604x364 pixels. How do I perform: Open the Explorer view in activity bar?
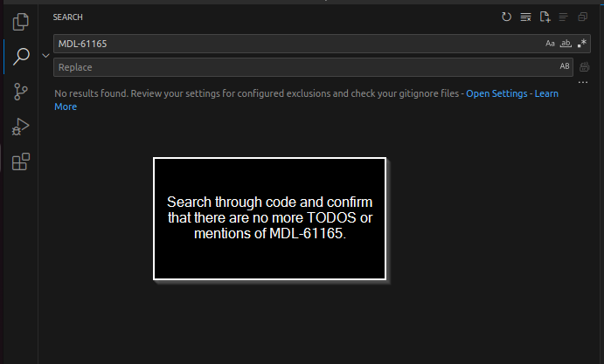(21, 22)
